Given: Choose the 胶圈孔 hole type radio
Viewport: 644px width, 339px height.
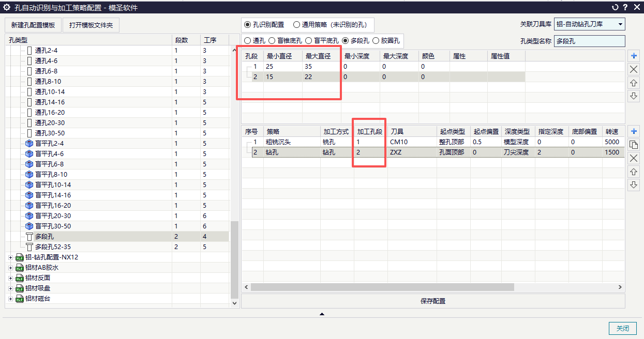Looking at the screenshot, I should [x=376, y=40].
